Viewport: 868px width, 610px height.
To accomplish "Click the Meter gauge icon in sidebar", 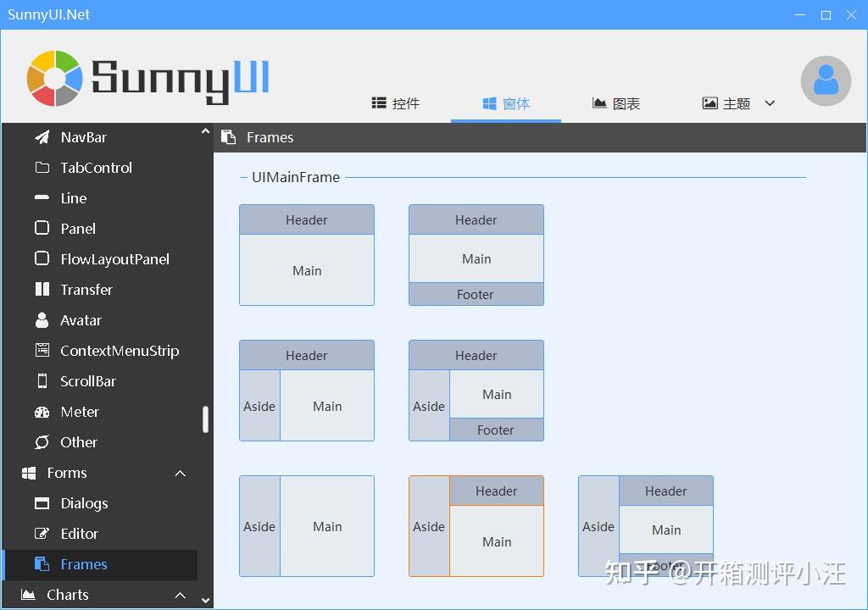I will (x=41, y=412).
